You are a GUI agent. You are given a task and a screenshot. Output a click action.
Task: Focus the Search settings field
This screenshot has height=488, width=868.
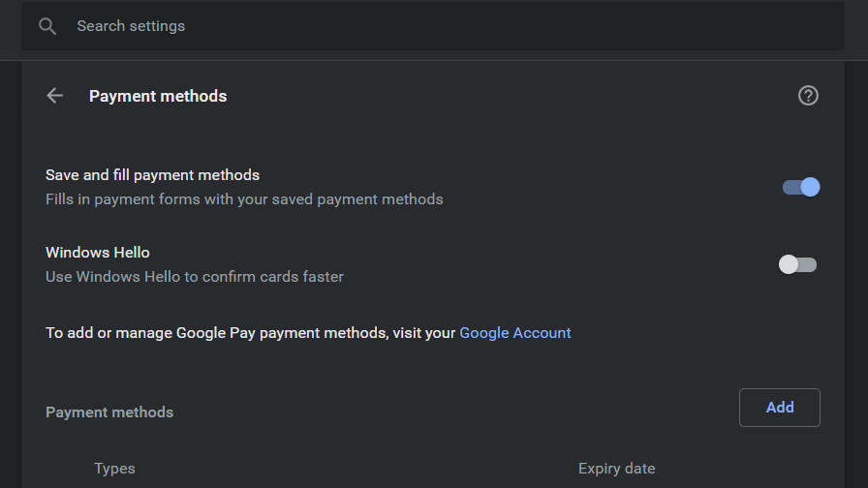[387, 26]
